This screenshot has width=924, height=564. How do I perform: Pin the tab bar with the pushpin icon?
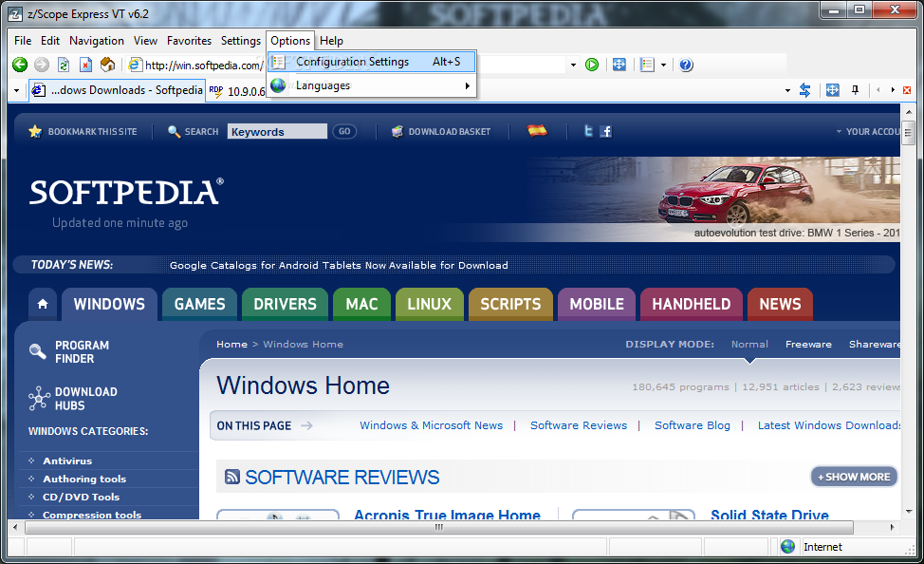855,90
